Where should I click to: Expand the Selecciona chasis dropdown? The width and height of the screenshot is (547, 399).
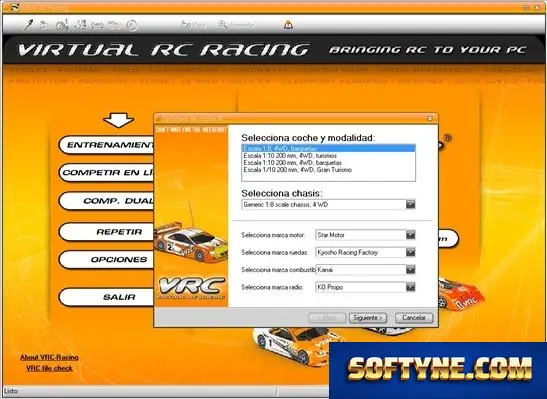click(x=411, y=204)
